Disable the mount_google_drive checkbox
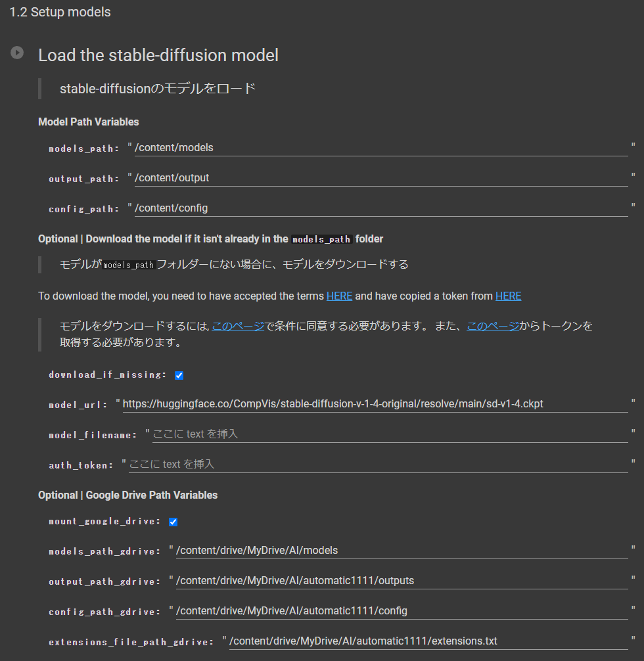The width and height of the screenshot is (644, 661). [173, 522]
